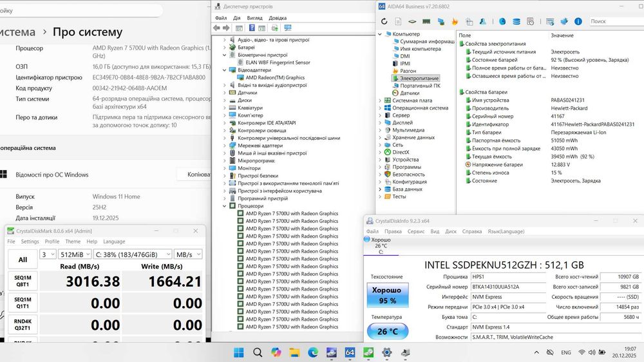Click the AIDA64 driver update arrow icon
Image resolution: width=644 pixels, height=362 pixels.
[564, 21]
